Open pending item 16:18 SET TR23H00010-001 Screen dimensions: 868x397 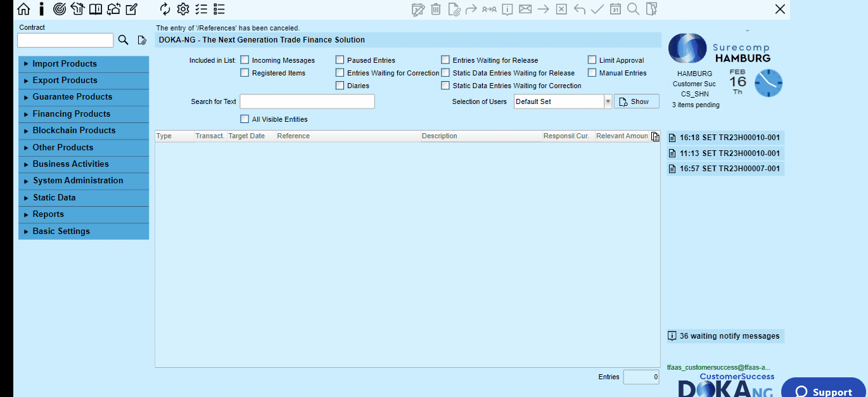[x=725, y=138]
